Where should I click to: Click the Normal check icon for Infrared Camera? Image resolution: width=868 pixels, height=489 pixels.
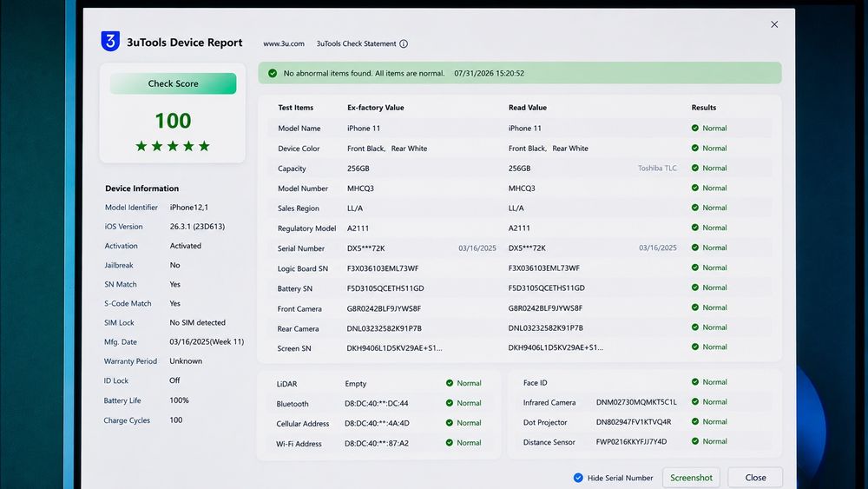[x=694, y=401]
